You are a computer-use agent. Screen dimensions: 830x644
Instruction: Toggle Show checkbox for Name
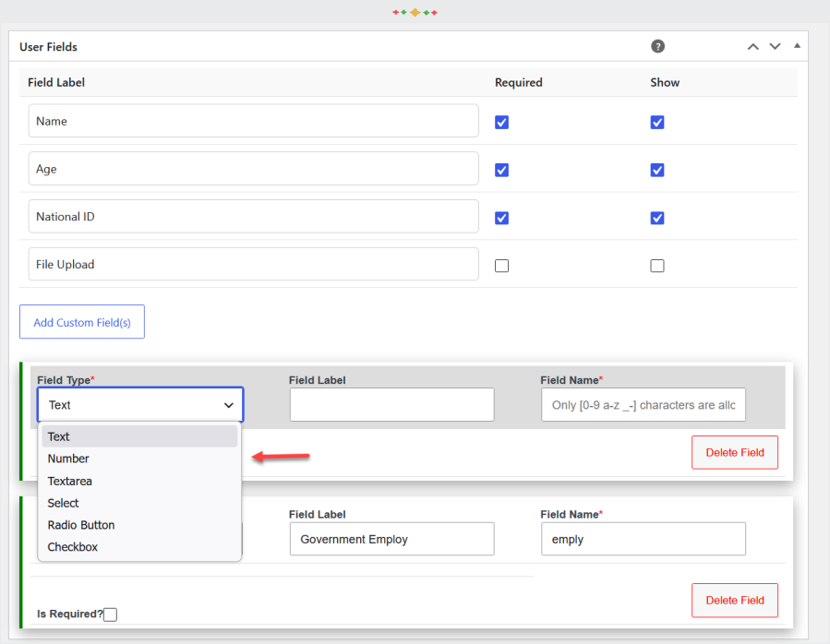(x=657, y=122)
